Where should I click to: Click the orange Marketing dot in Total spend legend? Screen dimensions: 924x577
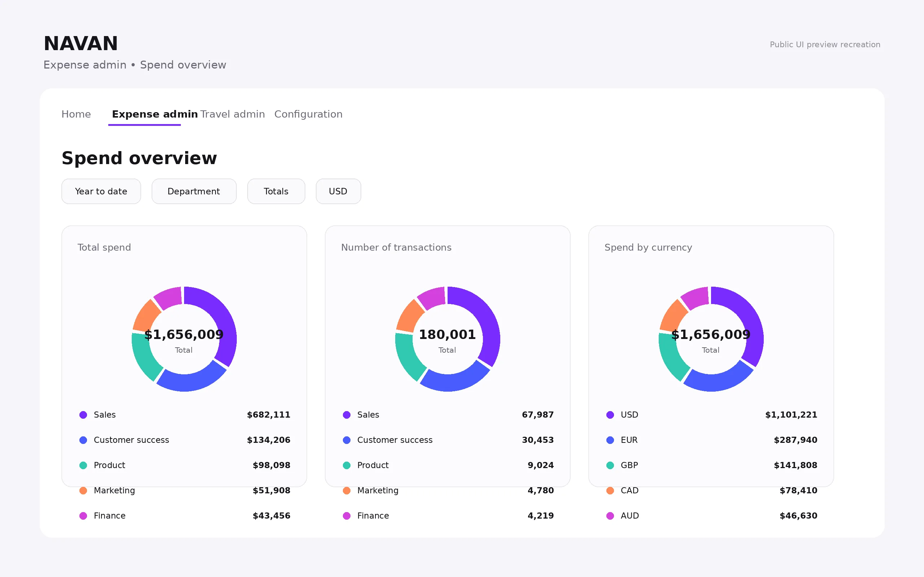tap(83, 490)
